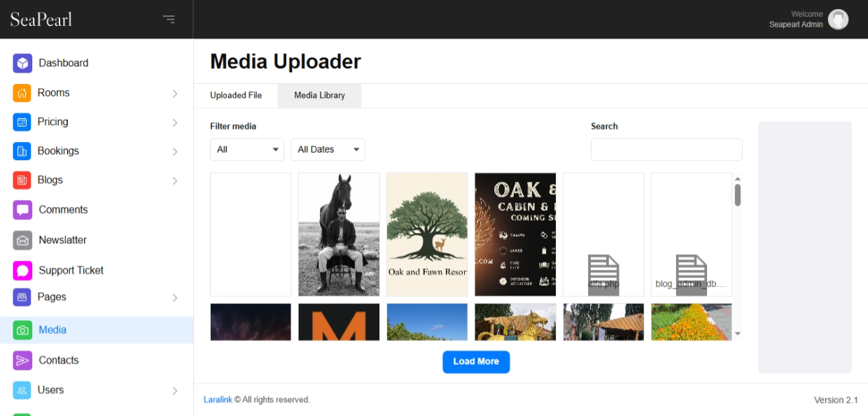The image size is (868, 416).
Task: Click the media Search input field
Action: click(666, 150)
